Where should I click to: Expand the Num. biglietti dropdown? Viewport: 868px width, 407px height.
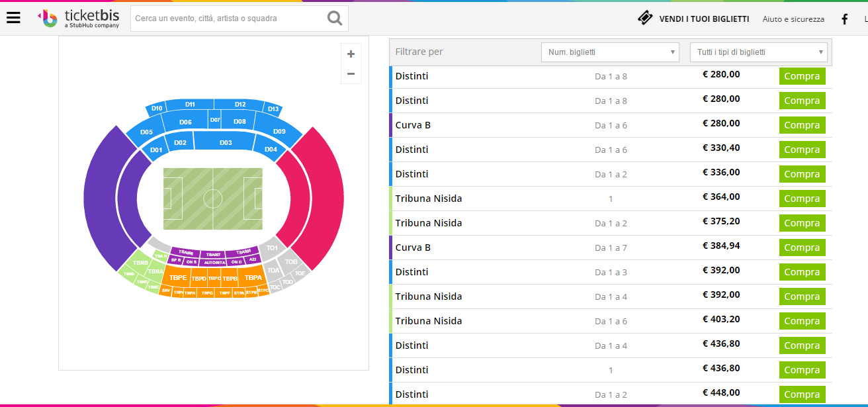point(610,52)
